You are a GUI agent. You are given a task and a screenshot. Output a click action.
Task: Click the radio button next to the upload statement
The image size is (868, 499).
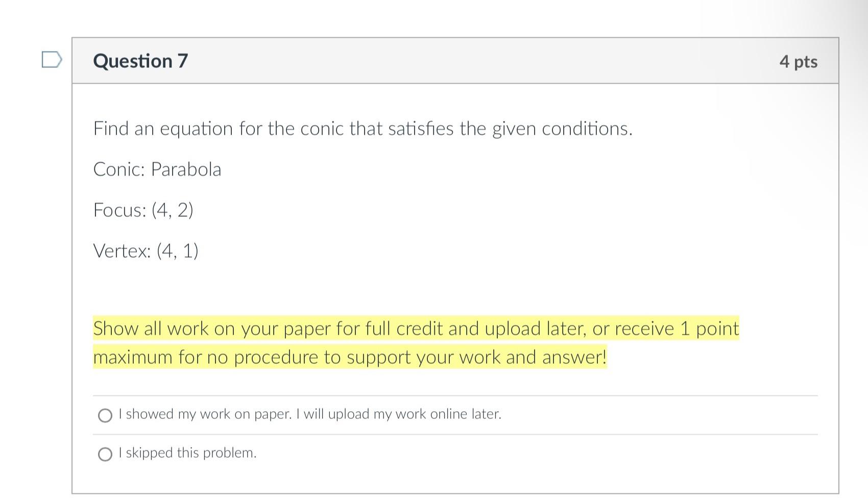pos(105,415)
